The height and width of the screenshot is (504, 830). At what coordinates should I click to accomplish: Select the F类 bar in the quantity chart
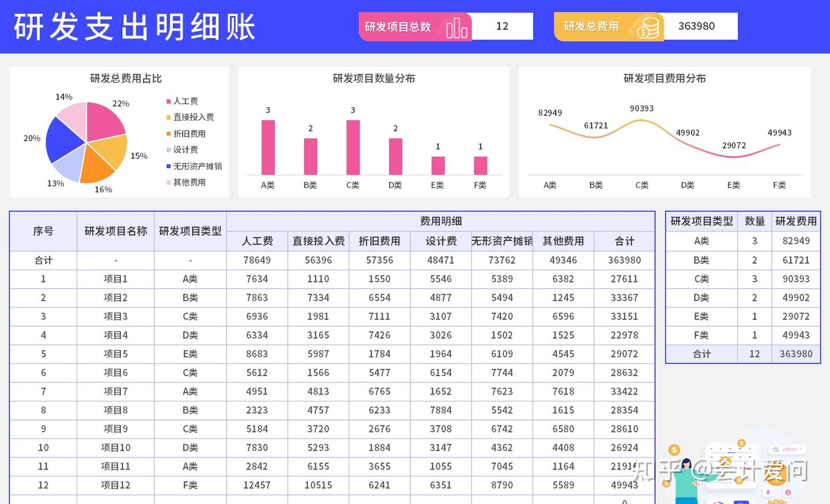480,165
